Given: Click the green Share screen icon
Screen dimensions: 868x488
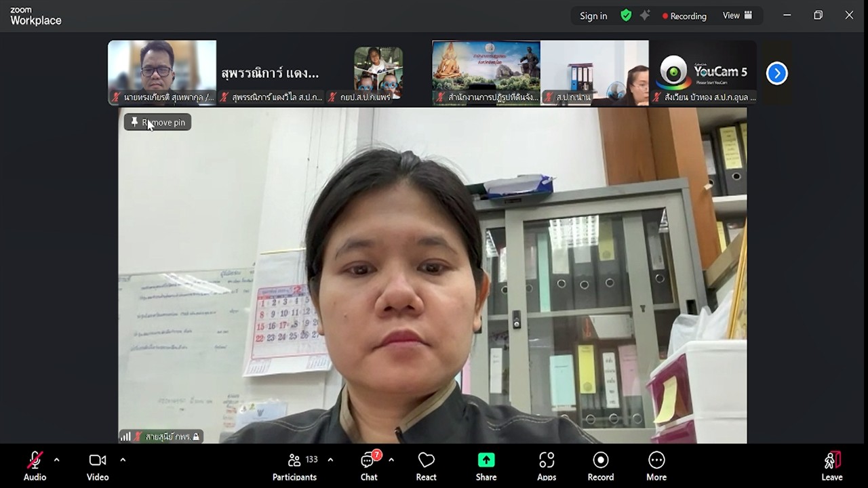Looking at the screenshot, I should click(486, 461).
